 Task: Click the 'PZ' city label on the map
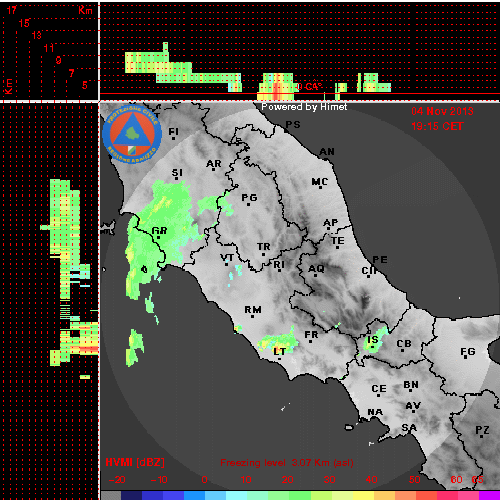(x=482, y=430)
